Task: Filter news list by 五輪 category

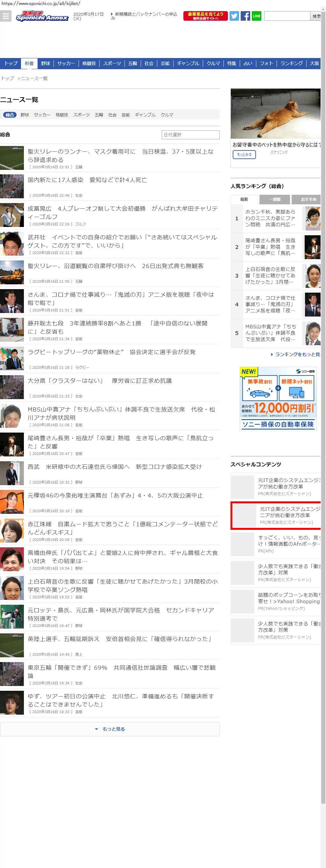Action: pos(99,115)
